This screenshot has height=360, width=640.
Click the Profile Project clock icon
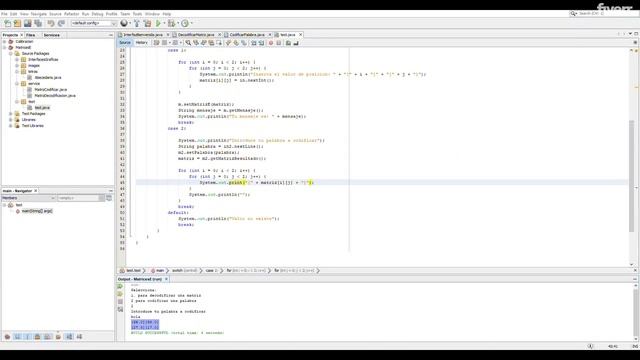(x=185, y=24)
